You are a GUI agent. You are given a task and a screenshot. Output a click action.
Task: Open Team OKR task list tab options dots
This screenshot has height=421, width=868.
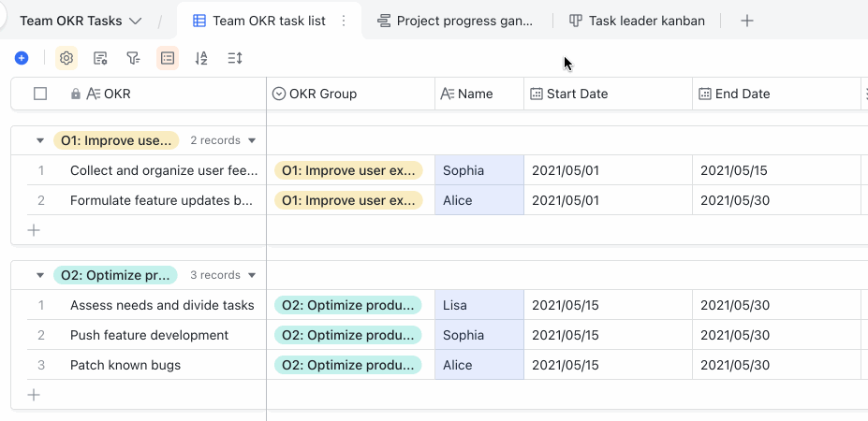[344, 21]
